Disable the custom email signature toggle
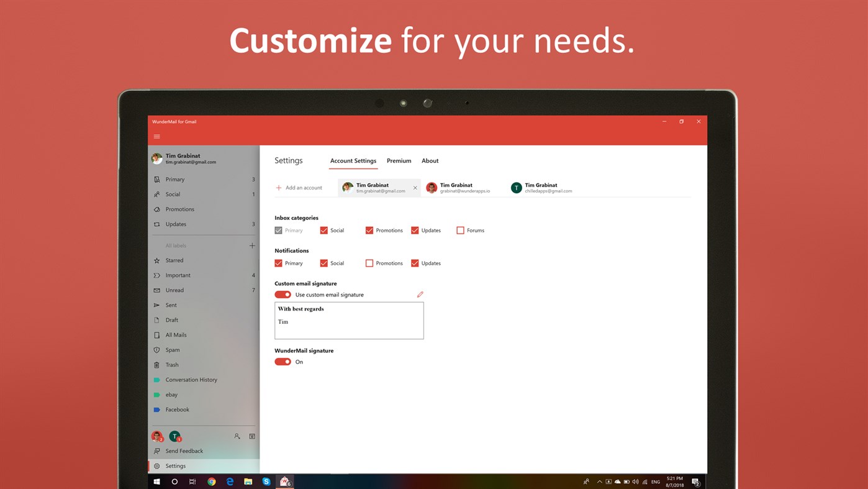 [283, 294]
